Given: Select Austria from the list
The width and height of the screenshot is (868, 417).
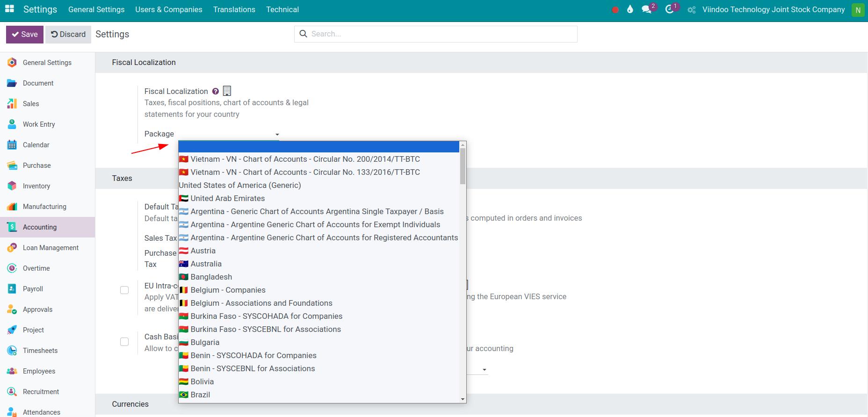Looking at the screenshot, I should (319, 251).
